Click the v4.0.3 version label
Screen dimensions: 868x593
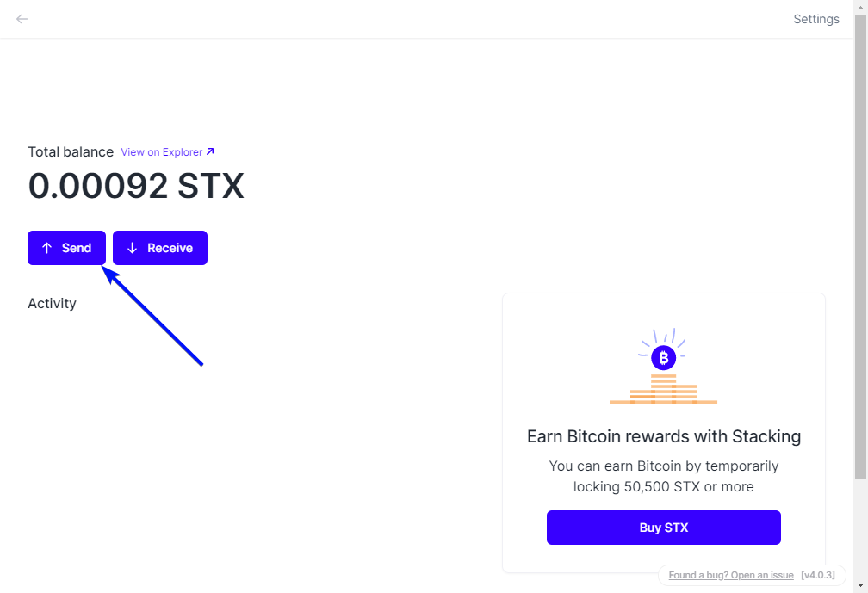pos(817,575)
